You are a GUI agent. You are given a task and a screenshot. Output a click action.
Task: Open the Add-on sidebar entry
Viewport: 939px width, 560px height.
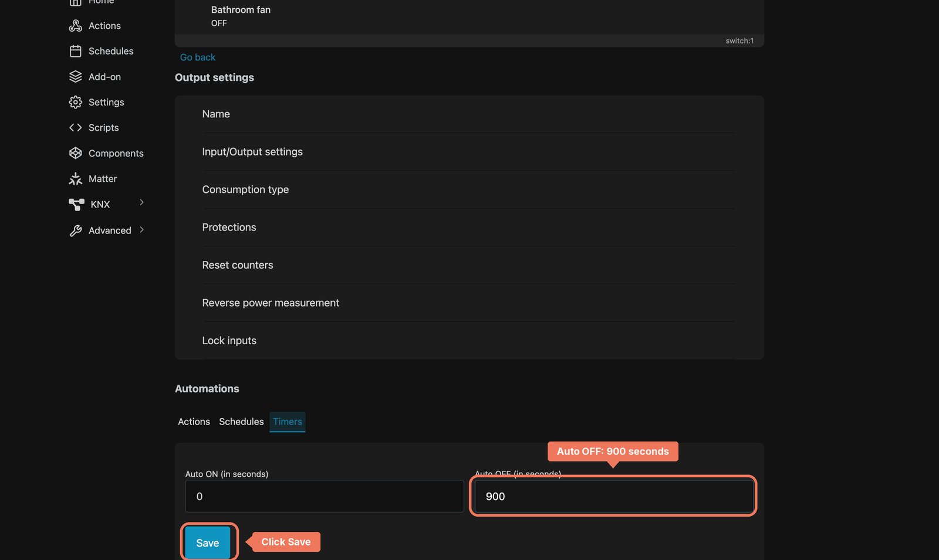coord(104,77)
